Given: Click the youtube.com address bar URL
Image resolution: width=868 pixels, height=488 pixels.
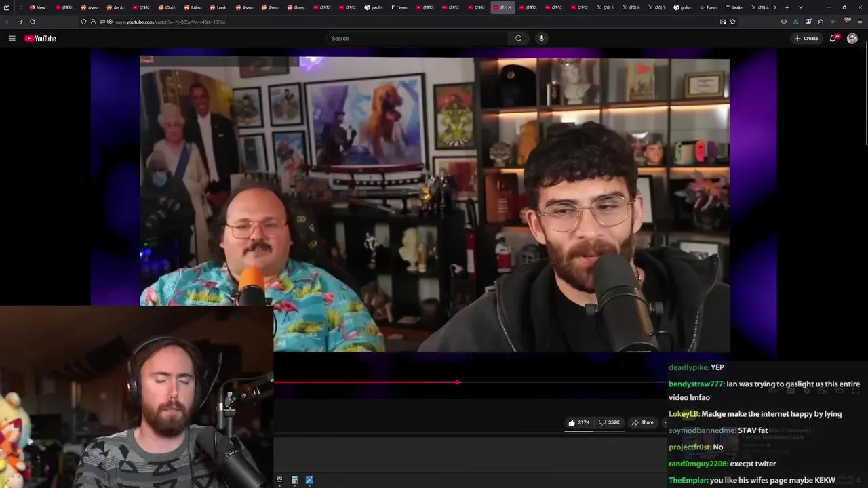Looking at the screenshot, I should point(170,22).
